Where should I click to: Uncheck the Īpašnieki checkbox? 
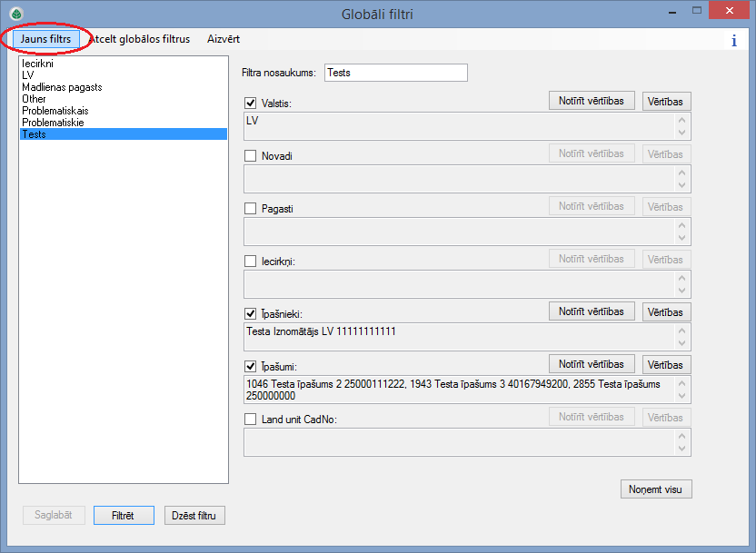(x=251, y=314)
